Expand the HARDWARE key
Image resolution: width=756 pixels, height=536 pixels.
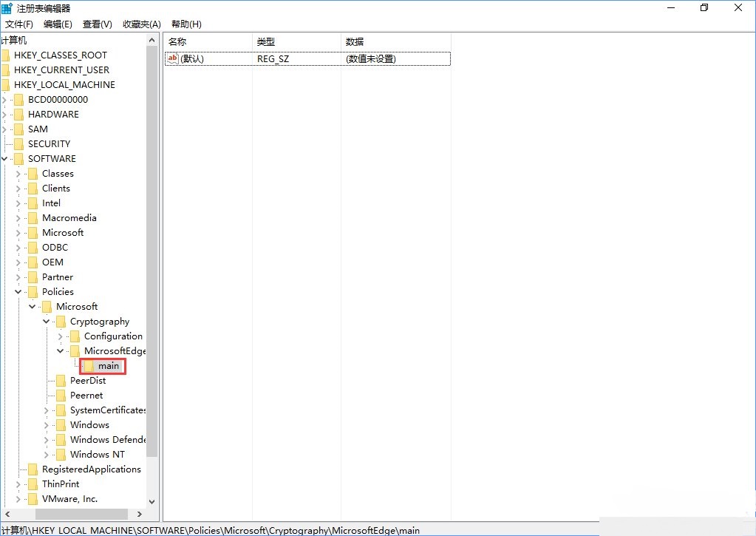click(x=4, y=115)
